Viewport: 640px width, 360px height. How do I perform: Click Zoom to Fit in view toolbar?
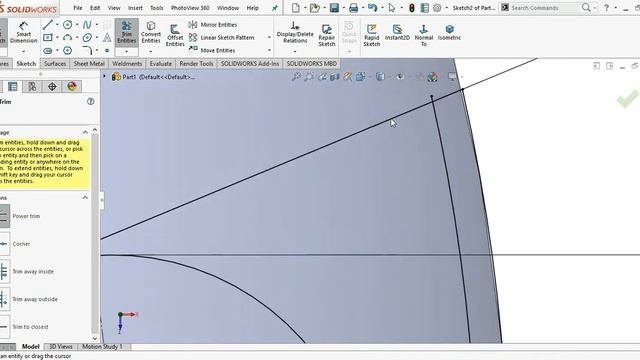[x=296, y=76]
